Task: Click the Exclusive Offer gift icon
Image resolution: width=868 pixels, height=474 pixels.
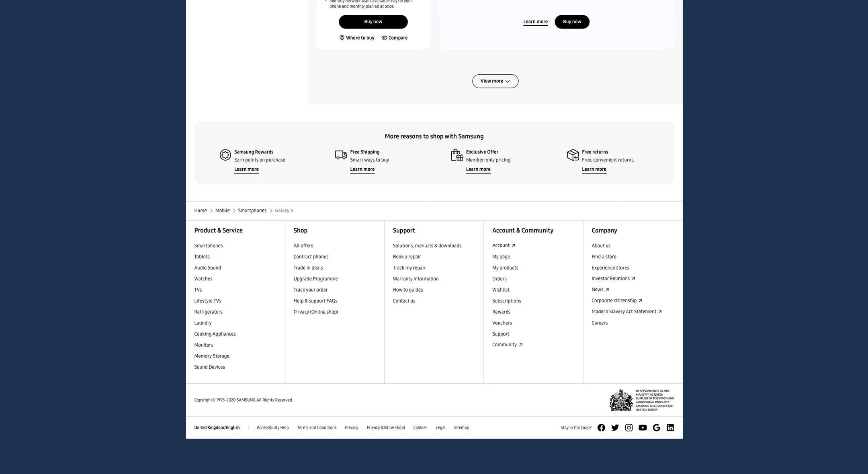Action: (x=457, y=155)
